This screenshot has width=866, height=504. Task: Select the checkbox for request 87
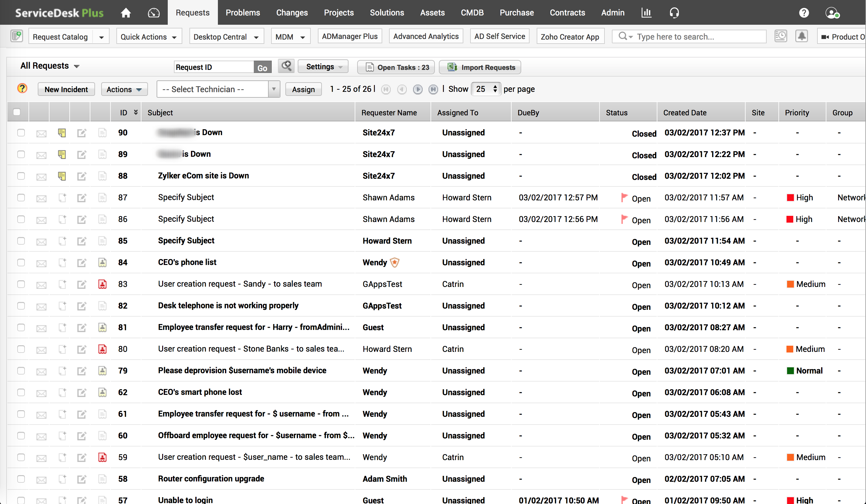(x=21, y=198)
